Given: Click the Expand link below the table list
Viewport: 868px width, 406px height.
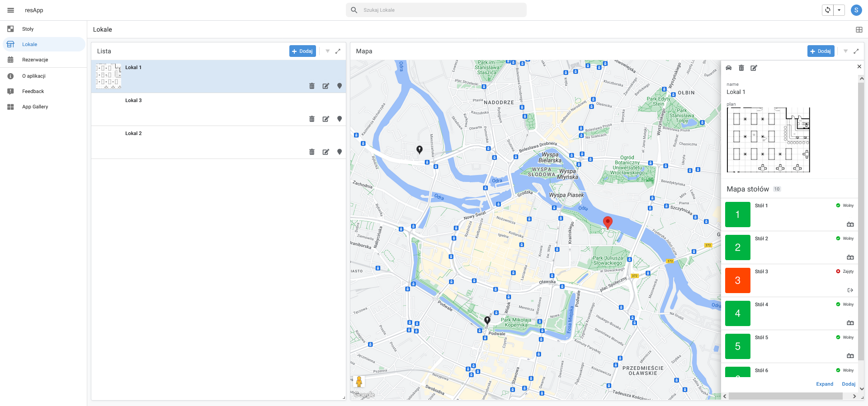Looking at the screenshot, I should (x=824, y=384).
